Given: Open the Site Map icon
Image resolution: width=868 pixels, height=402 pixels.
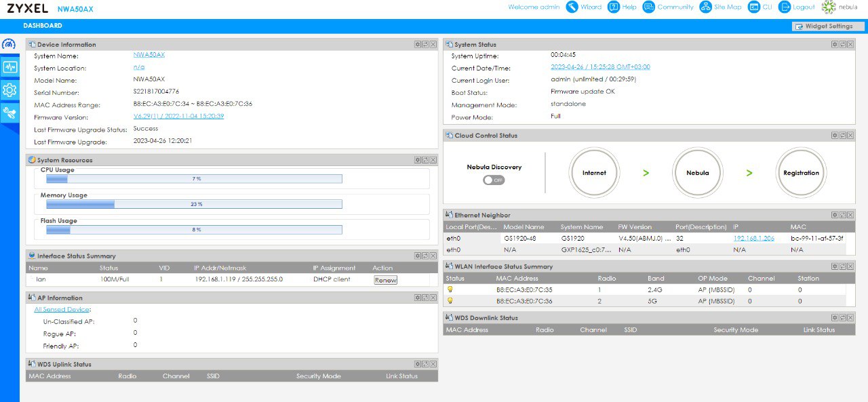Looking at the screenshot, I should coord(706,7).
